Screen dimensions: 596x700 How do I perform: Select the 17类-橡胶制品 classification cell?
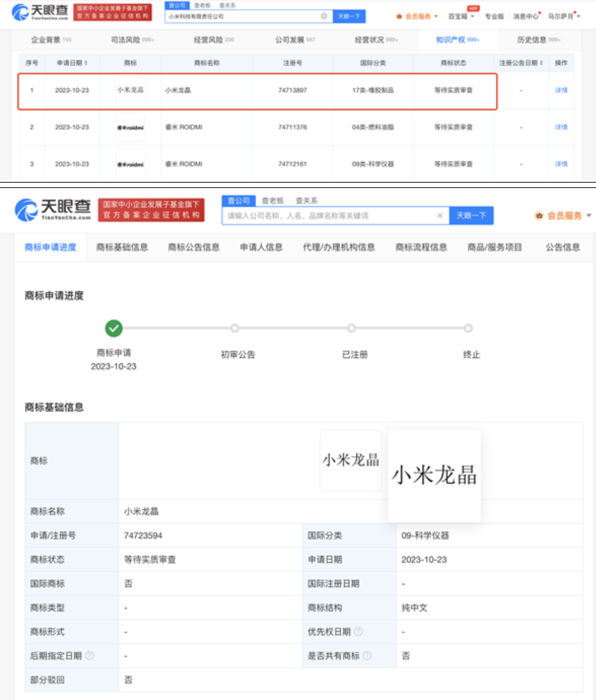pos(373,90)
